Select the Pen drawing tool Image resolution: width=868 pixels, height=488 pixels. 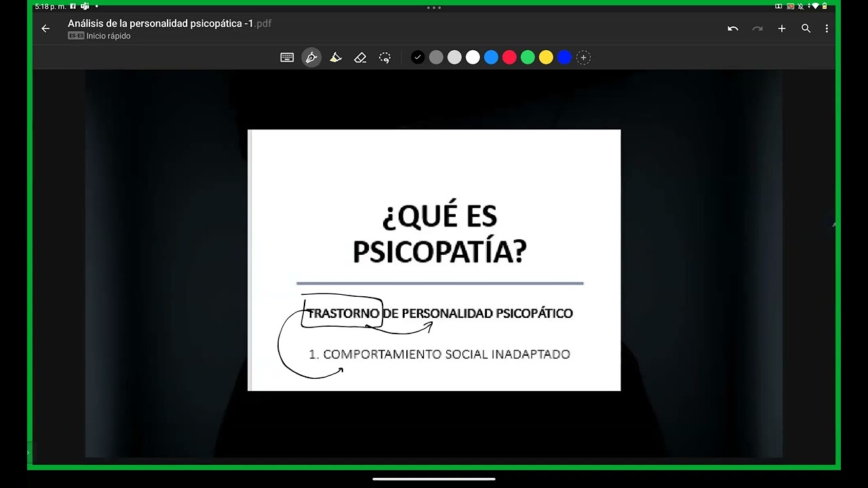pyautogui.click(x=311, y=58)
